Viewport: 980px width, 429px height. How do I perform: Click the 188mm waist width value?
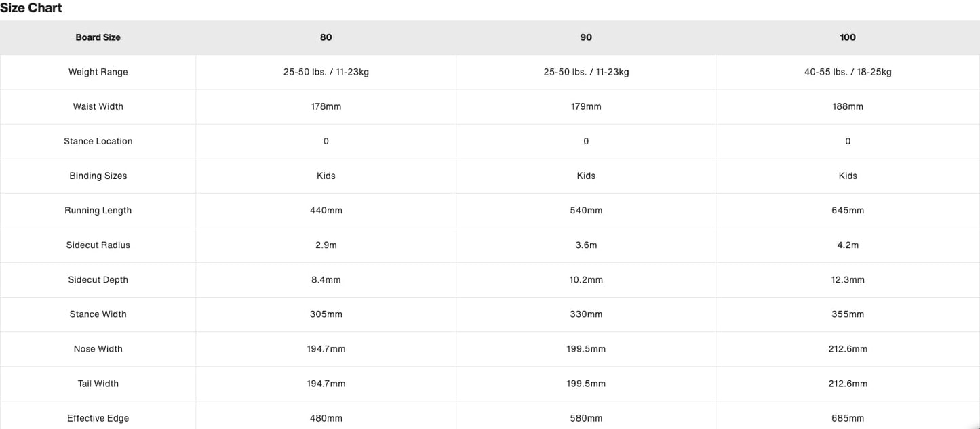point(848,106)
